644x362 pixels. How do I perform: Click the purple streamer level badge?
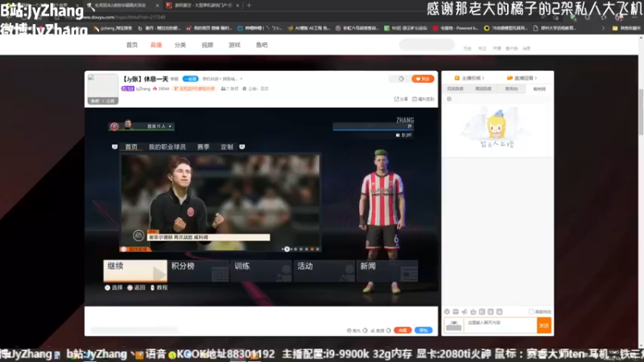click(x=127, y=88)
